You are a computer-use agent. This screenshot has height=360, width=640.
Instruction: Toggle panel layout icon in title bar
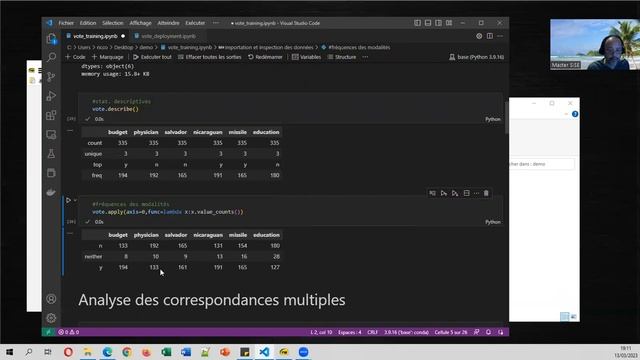(428, 23)
